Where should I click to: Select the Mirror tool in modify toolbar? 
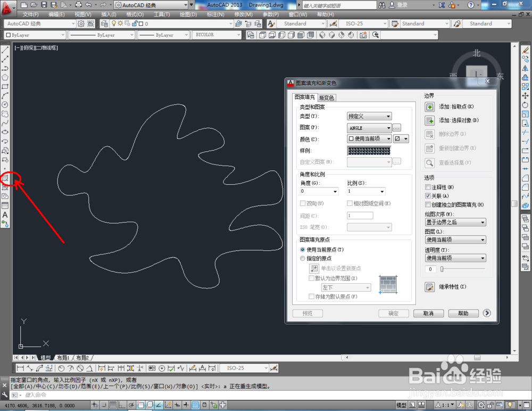pos(526,68)
